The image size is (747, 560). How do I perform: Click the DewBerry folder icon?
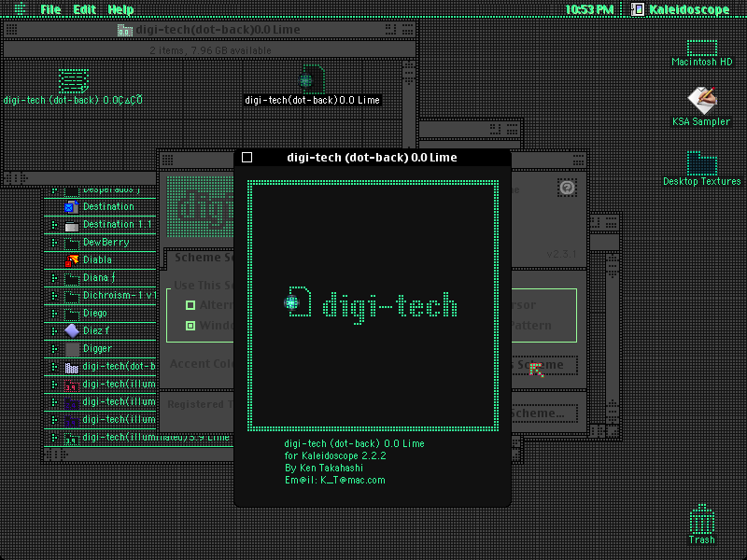click(x=72, y=243)
